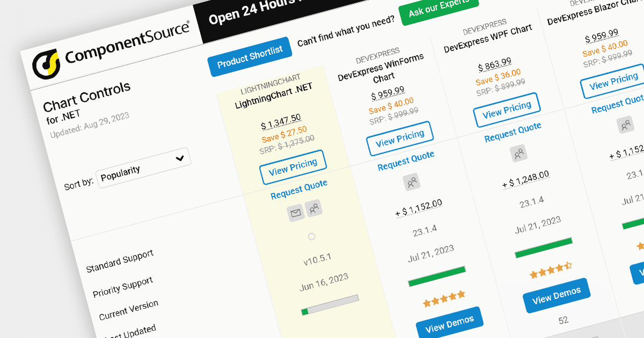The height and width of the screenshot is (338, 644).
Task: View Demos for DevExpress WinForms Chart
Action: [x=450, y=324]
